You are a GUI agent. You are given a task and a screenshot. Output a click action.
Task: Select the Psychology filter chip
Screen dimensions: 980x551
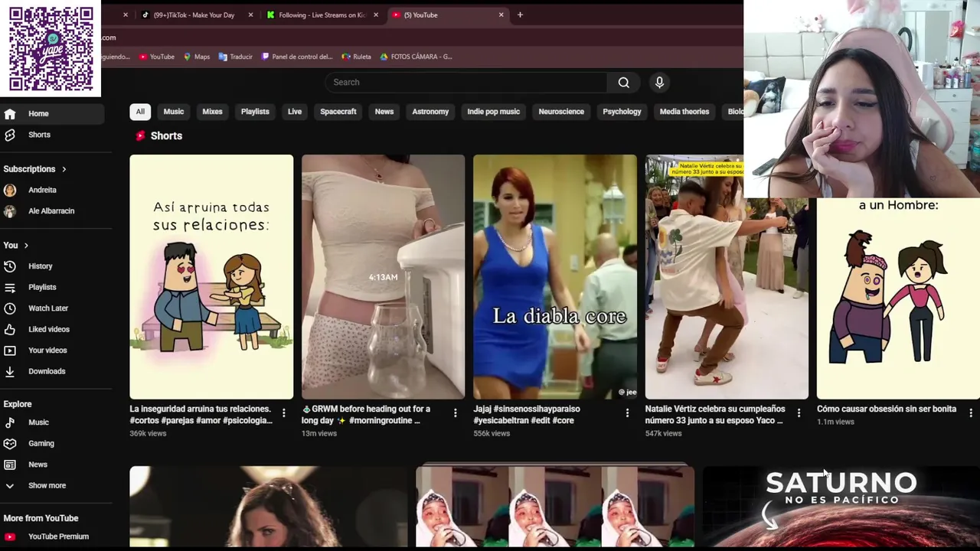coord(622,112)
